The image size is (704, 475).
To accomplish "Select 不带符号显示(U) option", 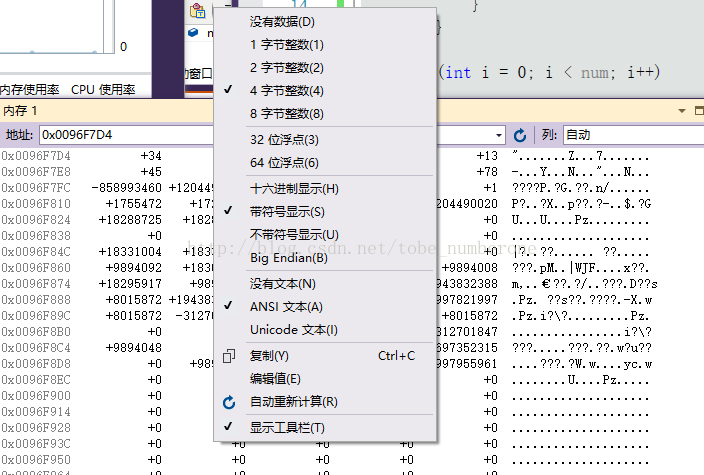I will tap(323, 234).
